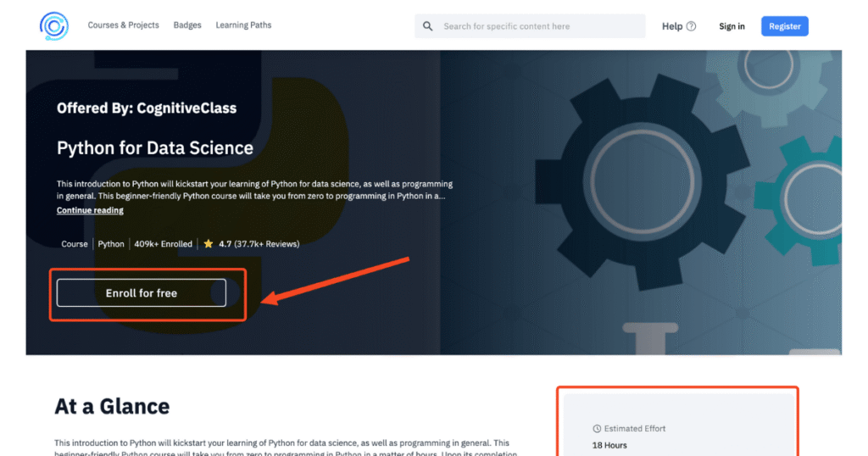This screenshot has height=456, width=868.
Task: Focus the search for specific content field
Action: tap(538, 26)
